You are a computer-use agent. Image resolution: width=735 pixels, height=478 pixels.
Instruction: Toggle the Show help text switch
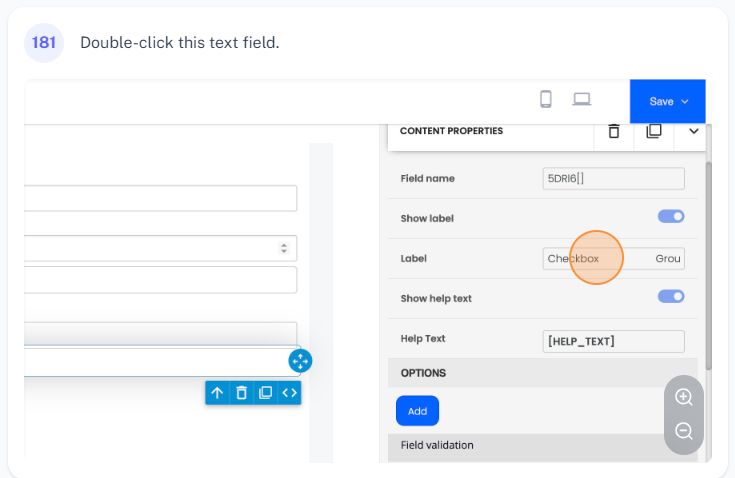[x=671, y=296]
